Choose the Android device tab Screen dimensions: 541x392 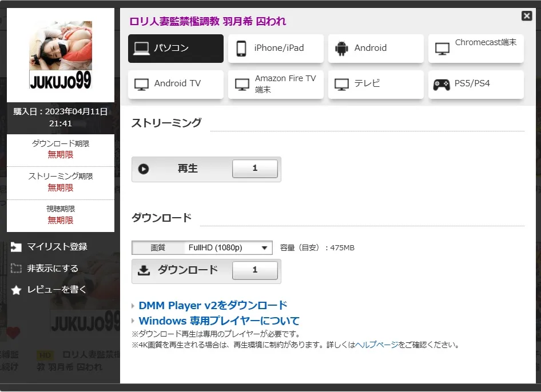[x=376, y=48]
